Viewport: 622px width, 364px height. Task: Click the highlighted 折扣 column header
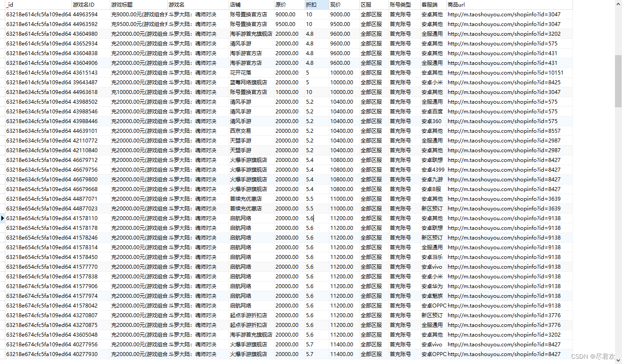pyautogui.click(x=317, y=5)
